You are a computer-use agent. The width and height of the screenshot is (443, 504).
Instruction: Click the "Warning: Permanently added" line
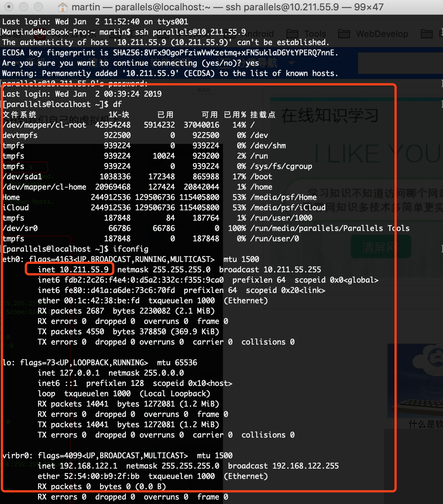[x=170, y=73]
